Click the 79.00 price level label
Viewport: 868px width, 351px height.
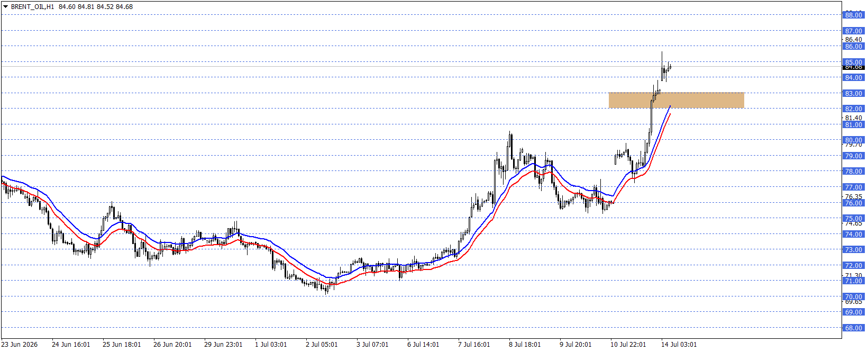(853, 156)
